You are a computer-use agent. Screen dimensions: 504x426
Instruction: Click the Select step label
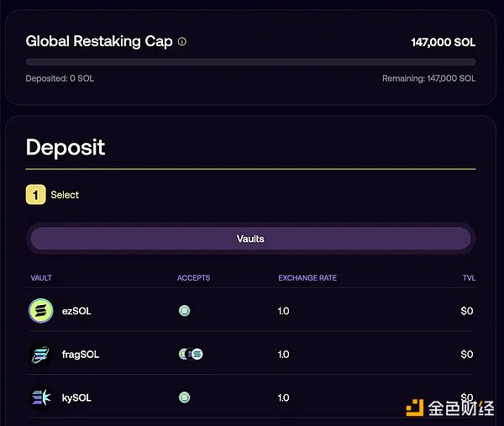tap(65, 195)
